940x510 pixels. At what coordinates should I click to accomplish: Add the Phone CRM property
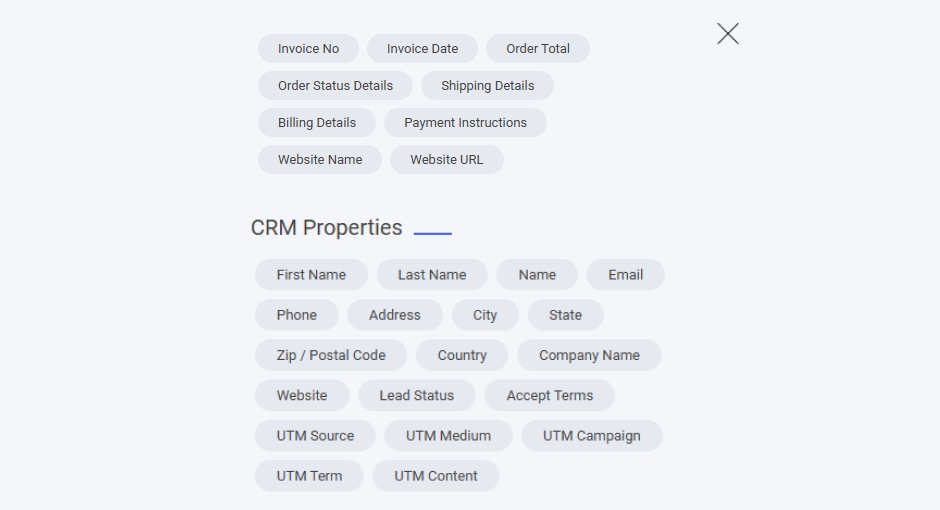tap(296, 315)
